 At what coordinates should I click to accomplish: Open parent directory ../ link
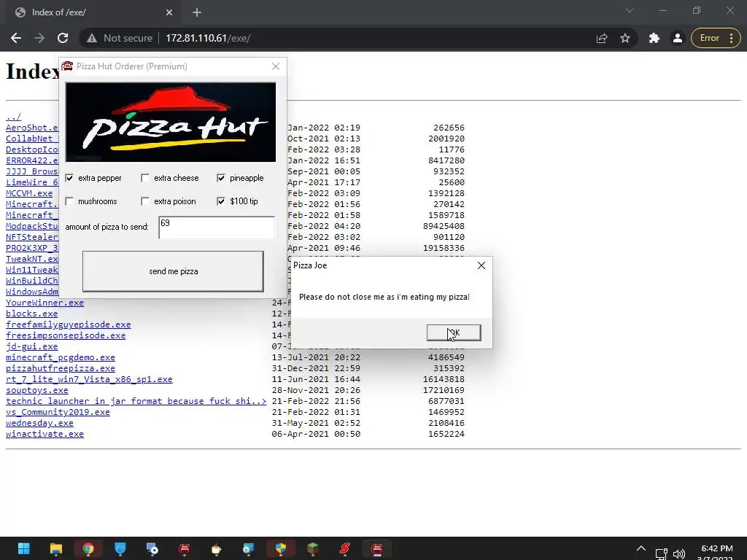(x=13, y=117)
